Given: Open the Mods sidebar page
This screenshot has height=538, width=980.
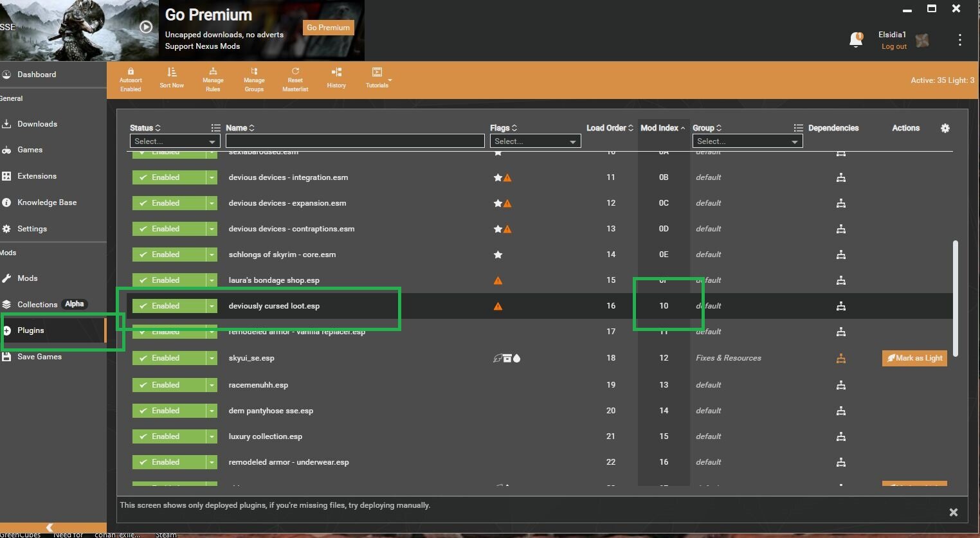Looking at the screenshot, I should [27, 278].
